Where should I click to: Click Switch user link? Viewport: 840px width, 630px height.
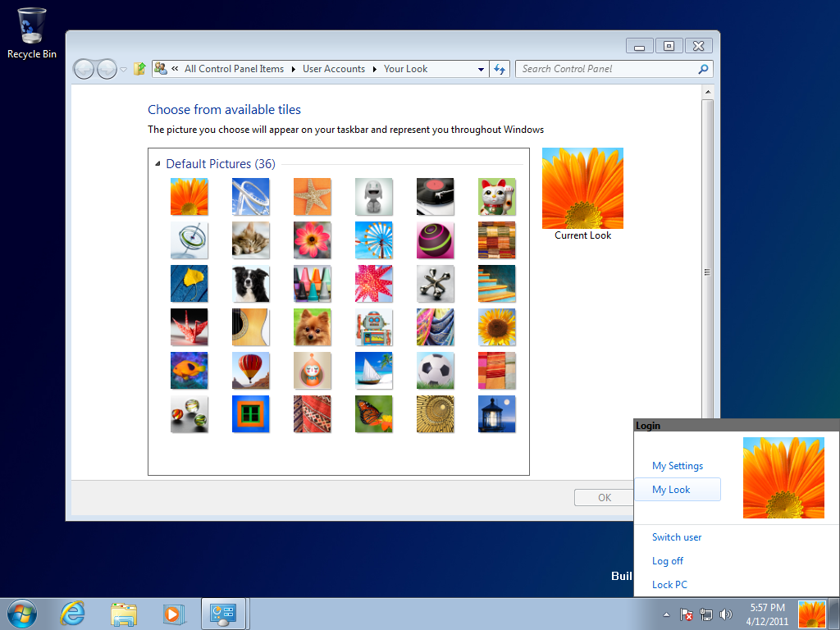tap(677, 537)
